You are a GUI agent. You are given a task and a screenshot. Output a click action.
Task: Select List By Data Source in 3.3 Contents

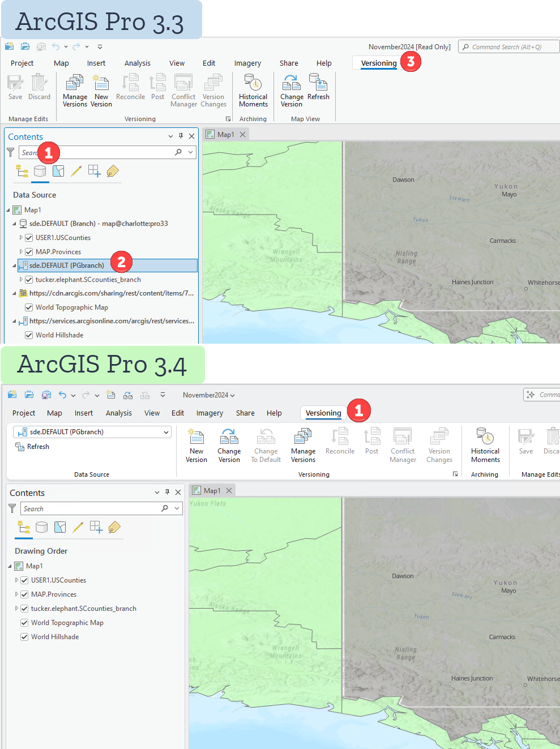(40, 171)
